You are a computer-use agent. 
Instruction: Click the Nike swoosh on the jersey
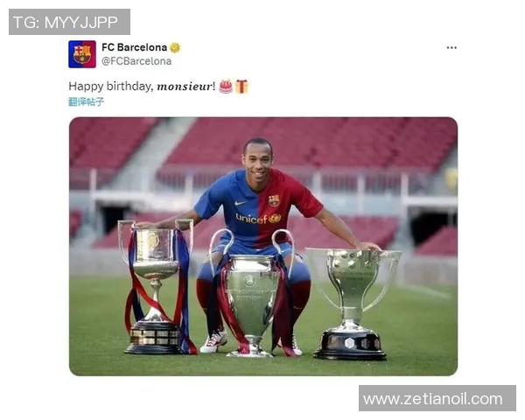(x=241, y=203)
